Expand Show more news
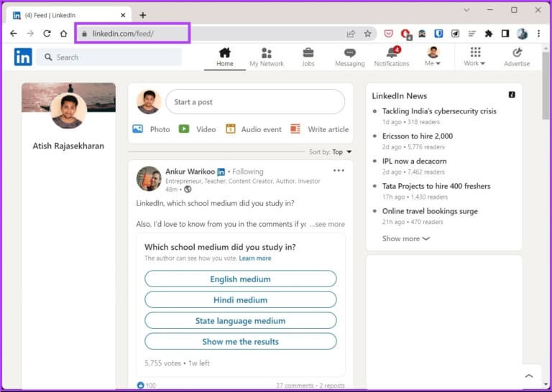Image resolution: width=552 pixels, height=392 pixels. (406, 238)
